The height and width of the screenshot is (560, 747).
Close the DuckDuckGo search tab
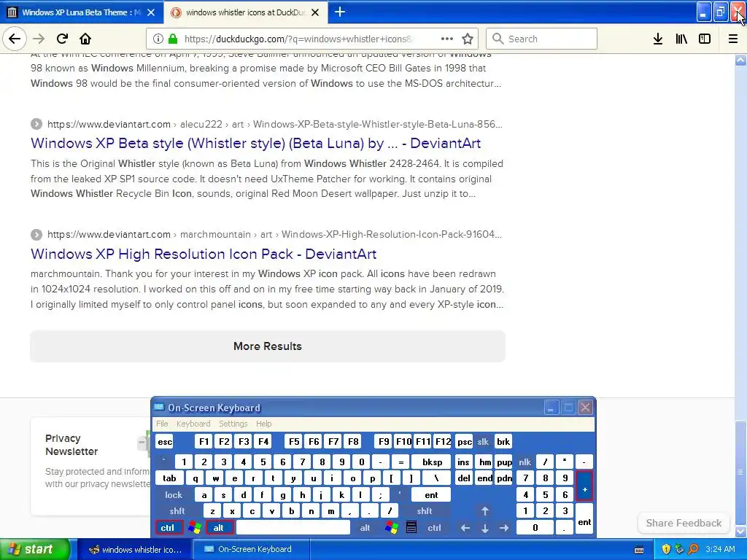click(315, 12)
